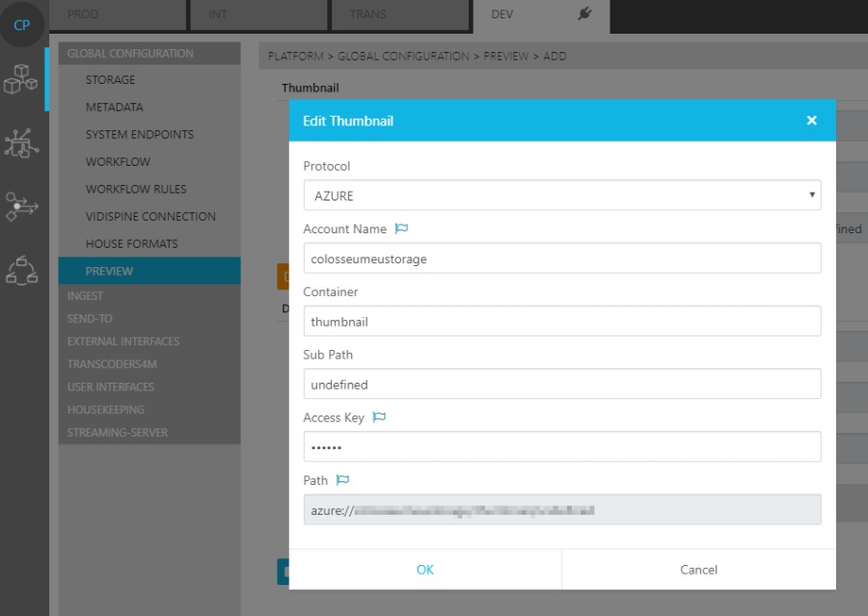This screenshot has height=616, width=868.
Task: Switch to the PROD environment tab
Action: click(83, 14)
